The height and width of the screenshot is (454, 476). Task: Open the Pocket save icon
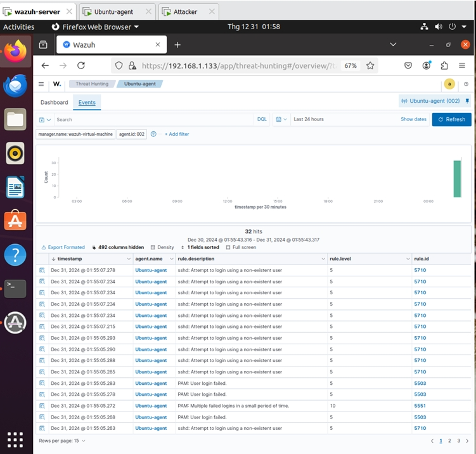[x=408, y=65]
